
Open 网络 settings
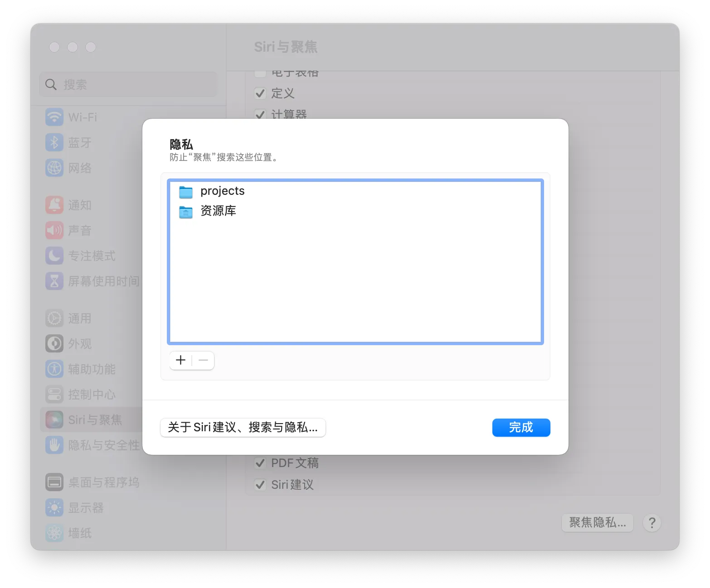coord(82,168)
